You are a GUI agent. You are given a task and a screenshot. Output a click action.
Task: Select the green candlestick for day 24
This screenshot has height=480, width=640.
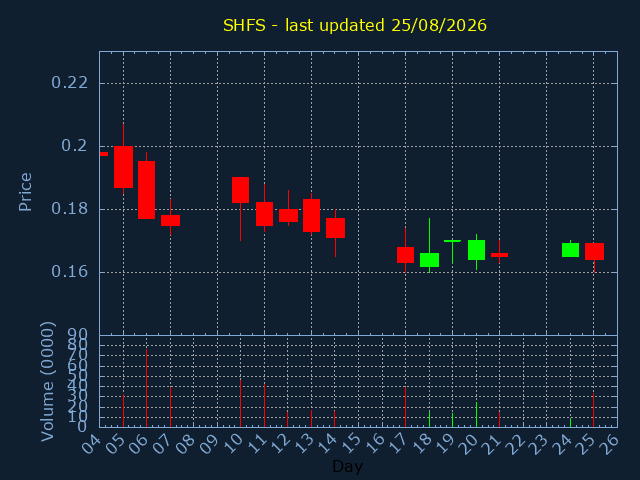click(570, 250)
